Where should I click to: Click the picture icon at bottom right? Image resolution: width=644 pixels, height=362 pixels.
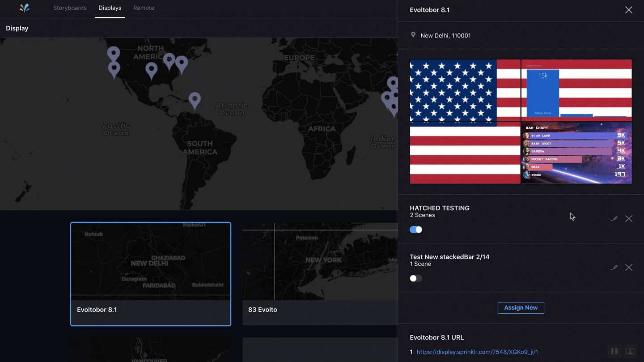(630, 352)
